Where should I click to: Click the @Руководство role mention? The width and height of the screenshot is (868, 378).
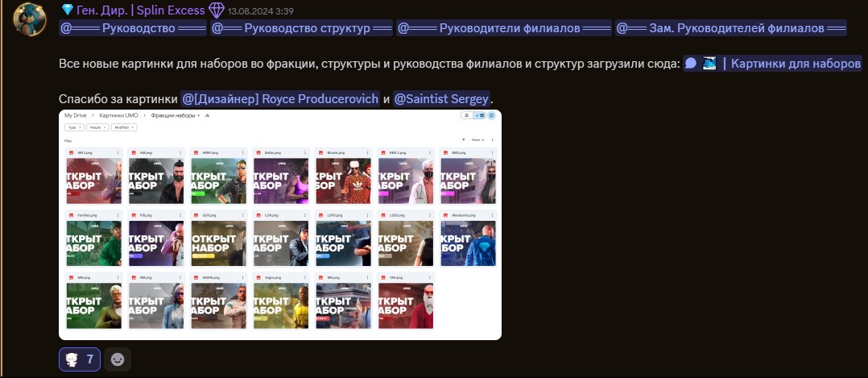coord(133,28)
